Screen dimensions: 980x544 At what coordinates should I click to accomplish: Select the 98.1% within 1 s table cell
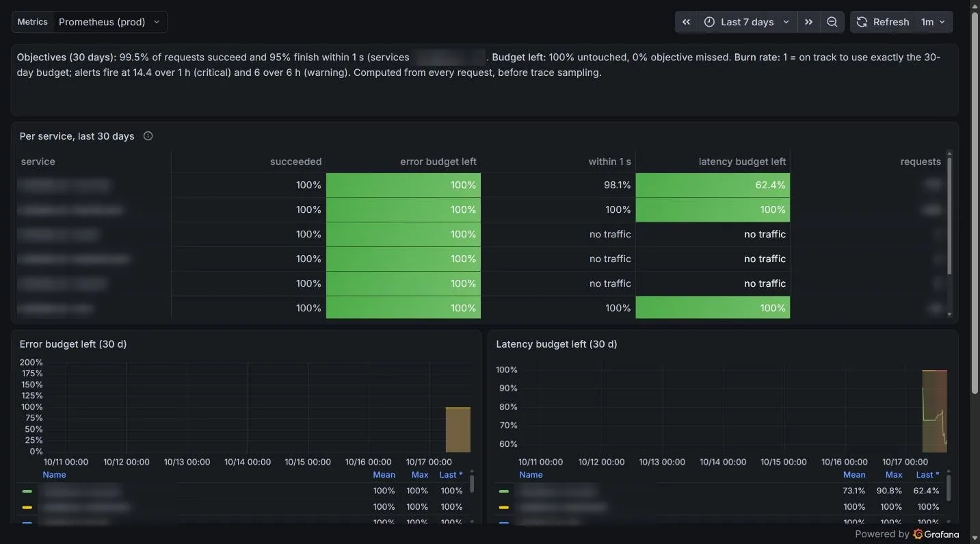[x=558, y=185]
